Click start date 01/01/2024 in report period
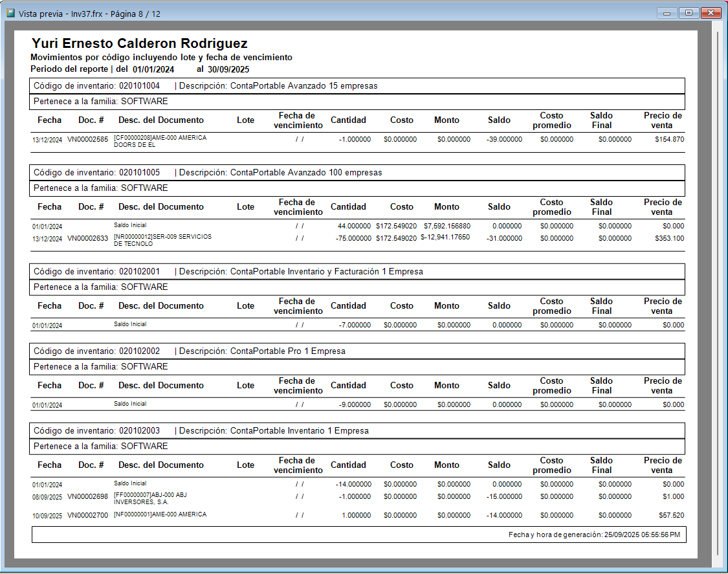The image size is (728, 574). (153, 70)
